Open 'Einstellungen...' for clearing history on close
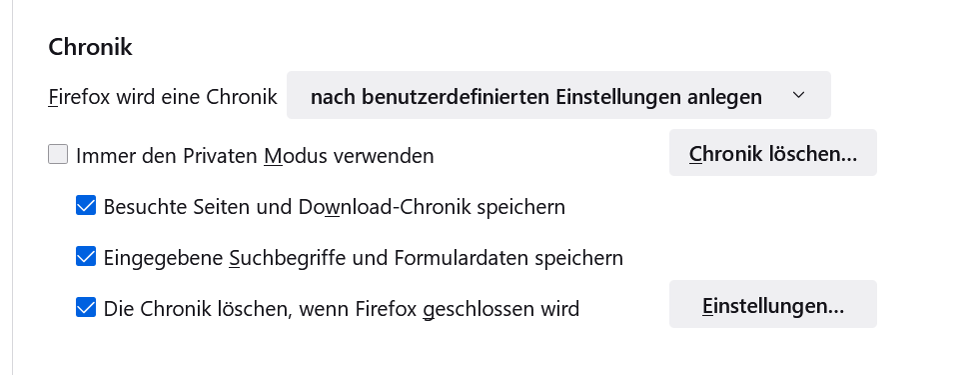The image size is (980, 375). coord(773,304)
